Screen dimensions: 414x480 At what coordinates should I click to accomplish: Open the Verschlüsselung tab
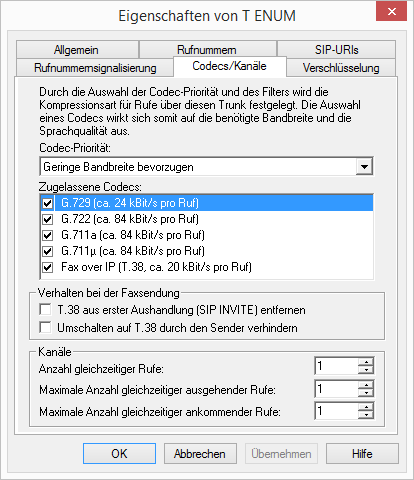pos(341,68)
